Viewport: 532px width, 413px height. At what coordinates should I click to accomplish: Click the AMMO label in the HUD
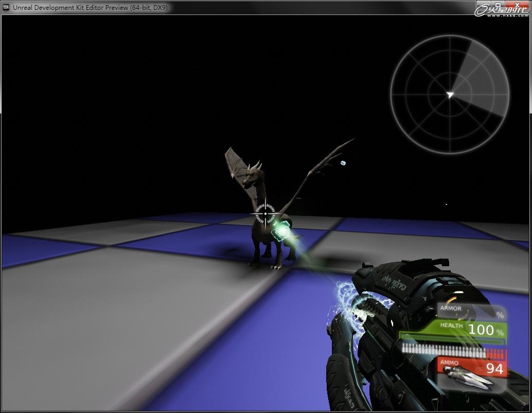pyautogui.click(x=449, y=363)
